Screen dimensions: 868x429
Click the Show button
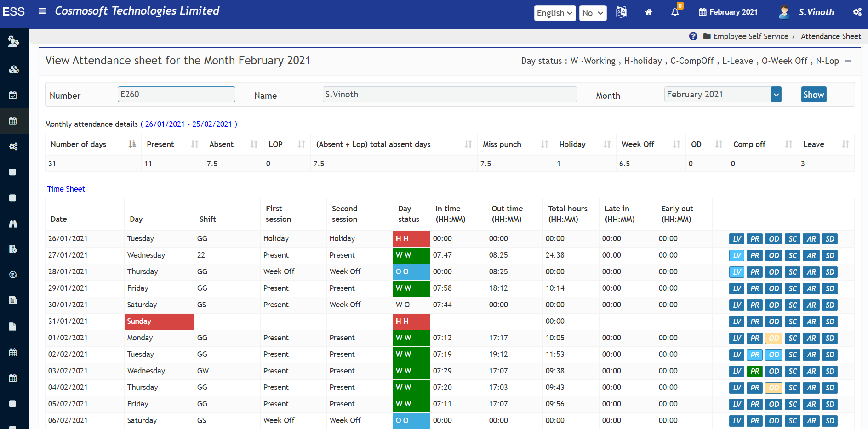(x=814, y=95)
